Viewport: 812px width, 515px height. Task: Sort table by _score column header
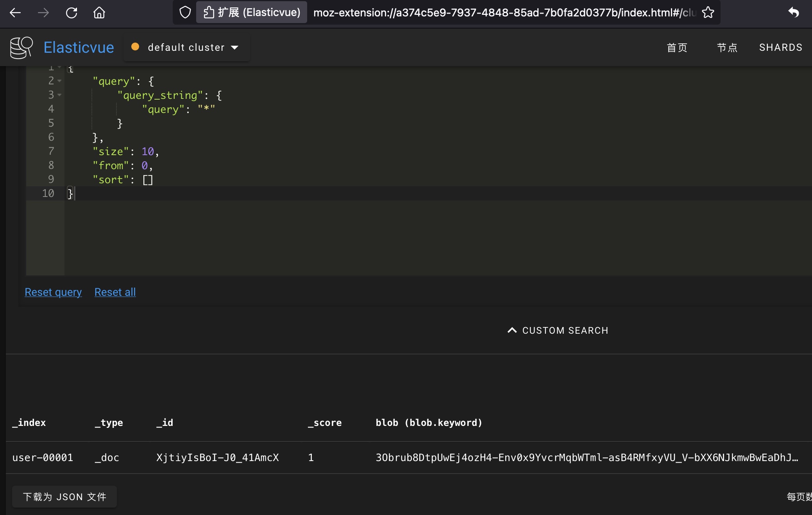point(324,423)
